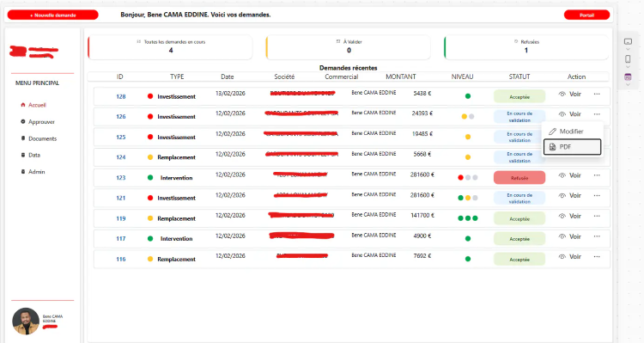Open the three-dot menu for request 117
The height and width of the screenshot is (343, 644).
click(x=597, y=236)
